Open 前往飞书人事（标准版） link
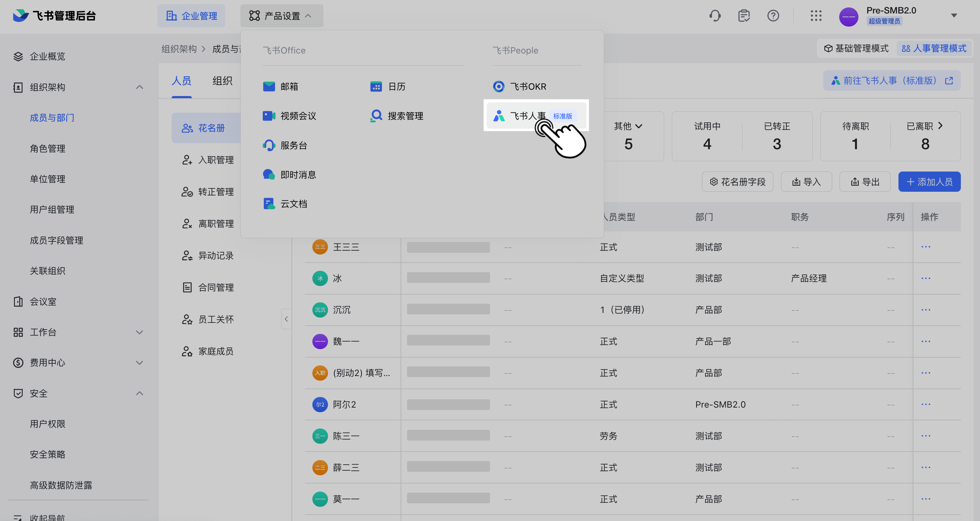The width and height of the screenshot is (980, 521). (x=892, y=80)
